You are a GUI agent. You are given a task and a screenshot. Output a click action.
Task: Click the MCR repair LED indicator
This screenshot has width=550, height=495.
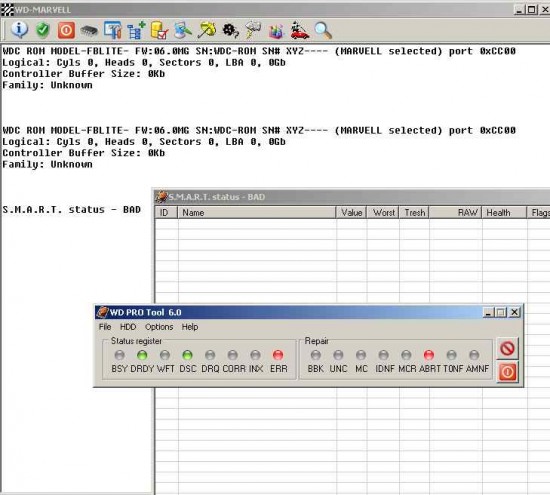coord(406,355)
